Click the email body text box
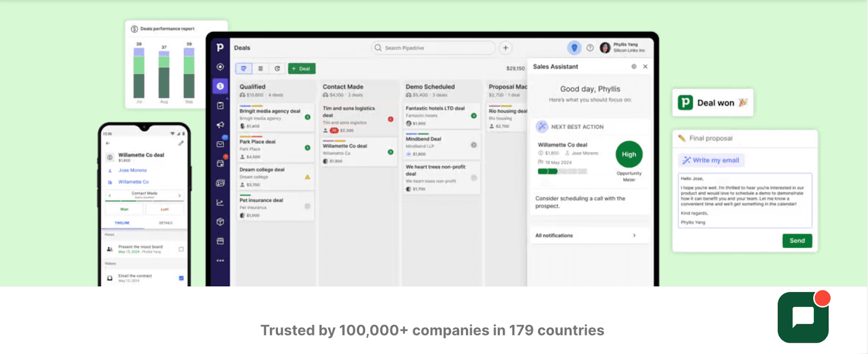Image resolution: width=868 pixels, height=354 pixels. [745, 201]
